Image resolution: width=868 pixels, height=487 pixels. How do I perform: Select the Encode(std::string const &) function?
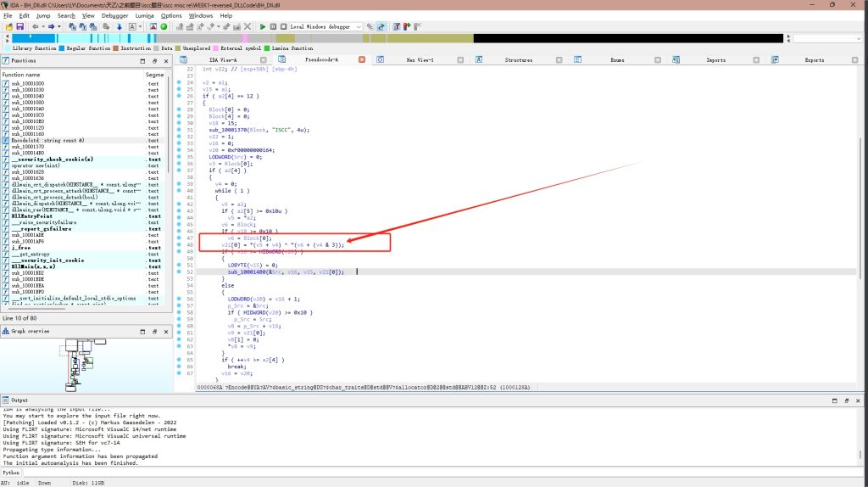click(x=47, y=140)
